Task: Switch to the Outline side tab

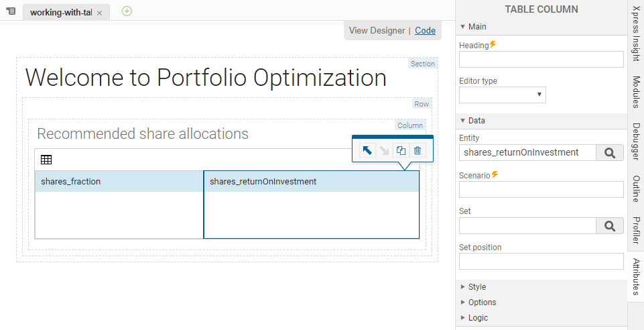Action: coord(635,190)
